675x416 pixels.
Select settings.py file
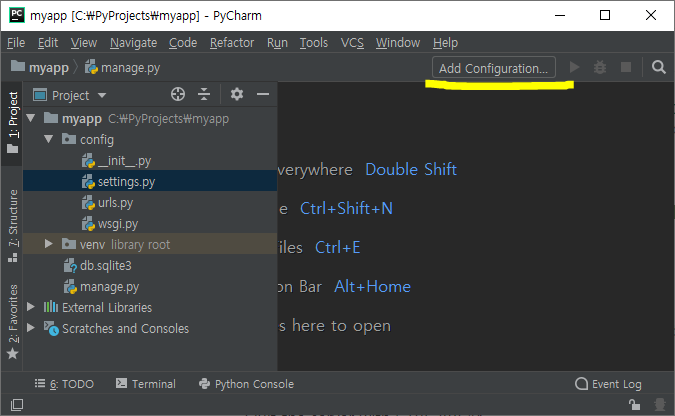pos(150,181)
